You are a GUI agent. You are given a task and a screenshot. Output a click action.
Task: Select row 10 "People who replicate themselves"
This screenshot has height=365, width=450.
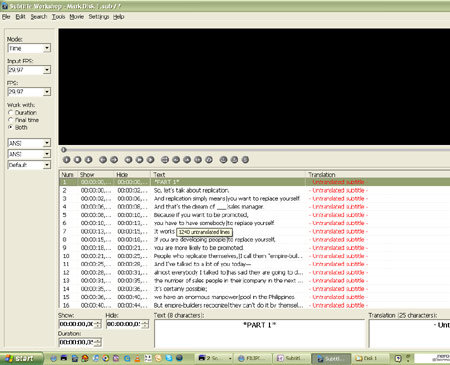tap(255, 256)
